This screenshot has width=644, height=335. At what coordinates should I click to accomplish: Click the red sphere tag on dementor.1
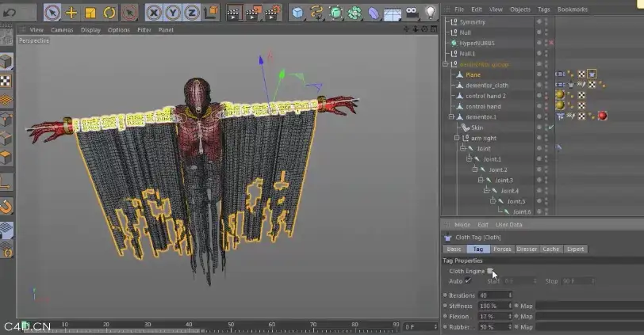click(603, 116)
